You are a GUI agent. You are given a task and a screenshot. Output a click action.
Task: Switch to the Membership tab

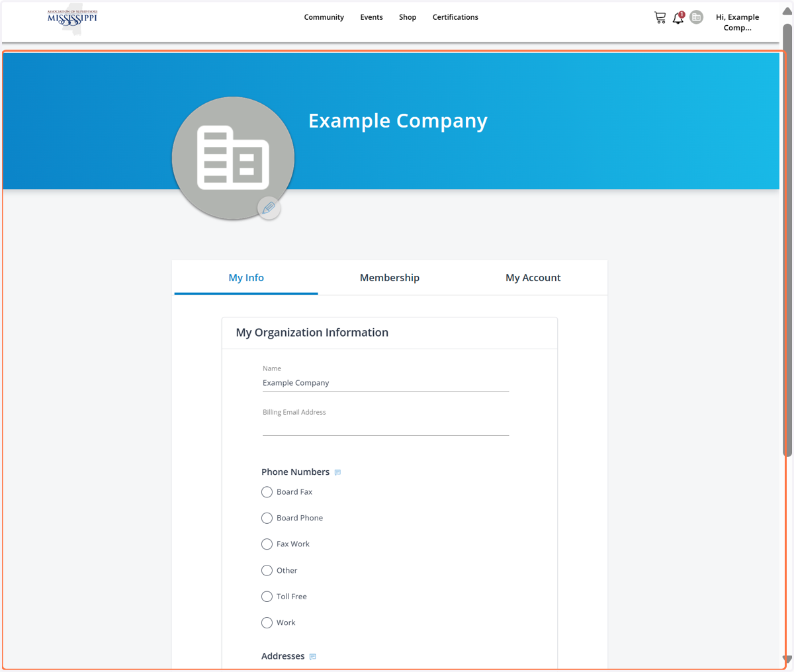[x=390, y=278]
